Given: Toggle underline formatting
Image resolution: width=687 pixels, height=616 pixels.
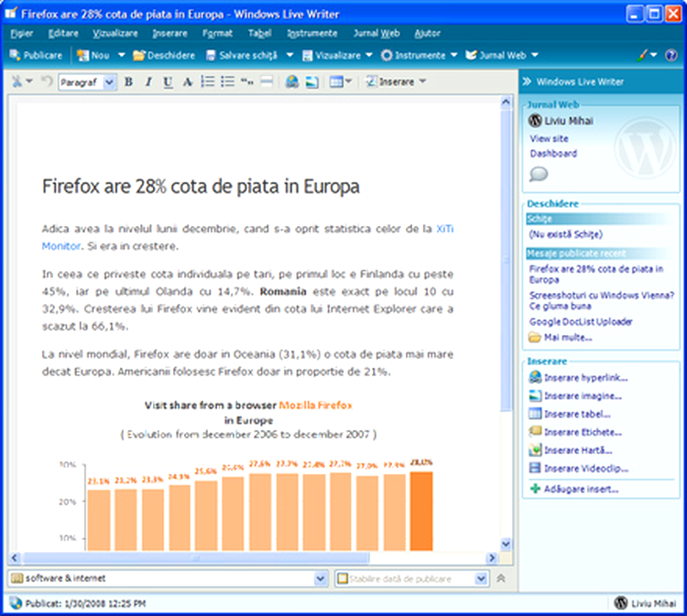Looking at the screenshot, I should (168, 81).
